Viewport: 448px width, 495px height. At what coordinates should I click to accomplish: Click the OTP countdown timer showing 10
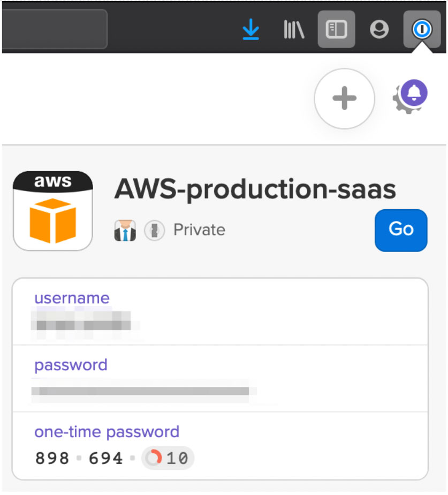(168, 458)
